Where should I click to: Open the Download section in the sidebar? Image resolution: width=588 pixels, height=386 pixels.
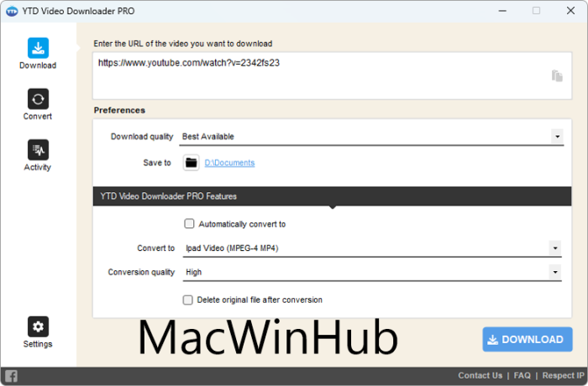coord(38,54)
